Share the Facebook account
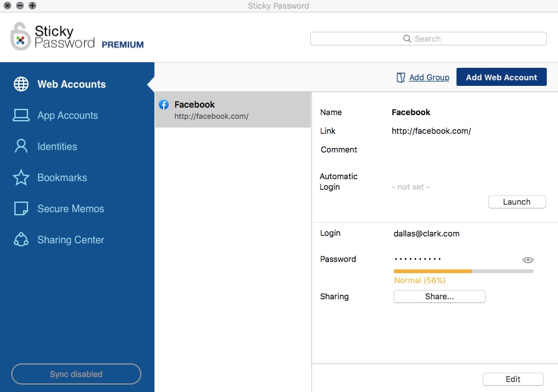The width and height of the screenshot is (558, 392). pyautogui.click(x=439, y=296)
